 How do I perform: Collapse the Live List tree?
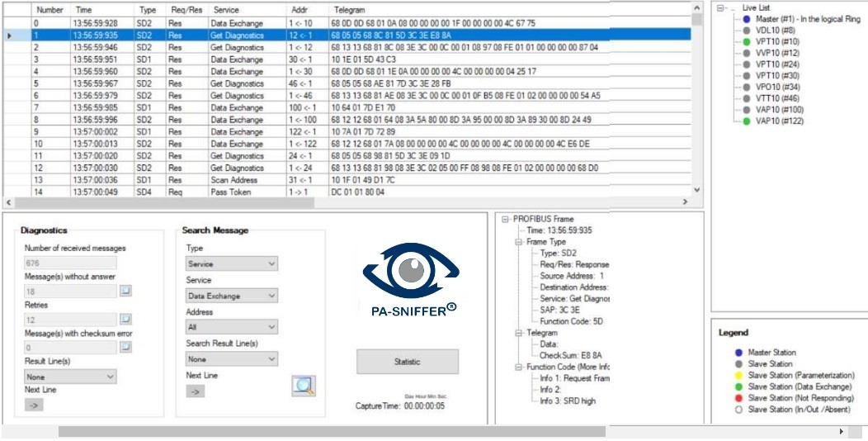723,7
